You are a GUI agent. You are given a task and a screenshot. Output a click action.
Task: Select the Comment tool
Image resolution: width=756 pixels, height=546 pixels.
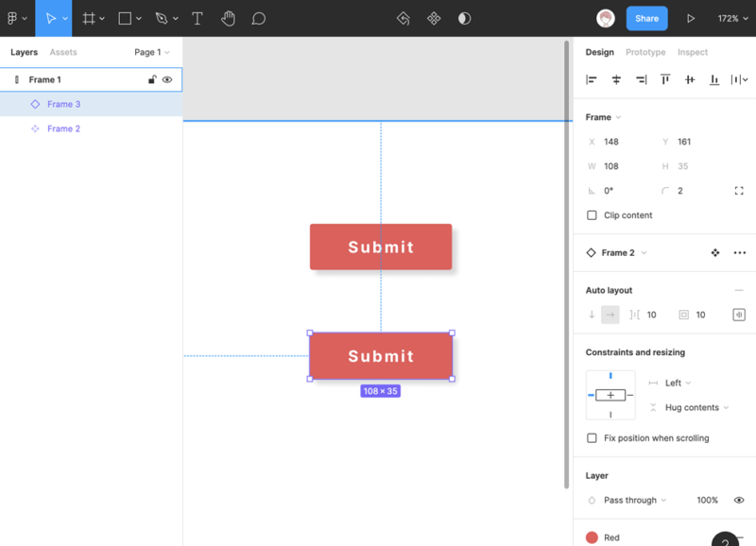258,18
